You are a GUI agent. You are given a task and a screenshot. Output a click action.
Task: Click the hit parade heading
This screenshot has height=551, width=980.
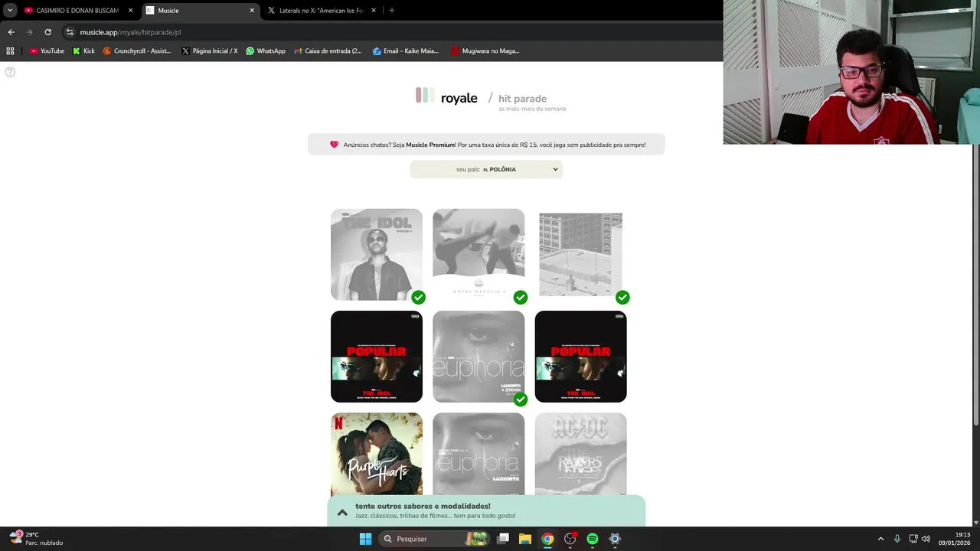pos(522,99)
